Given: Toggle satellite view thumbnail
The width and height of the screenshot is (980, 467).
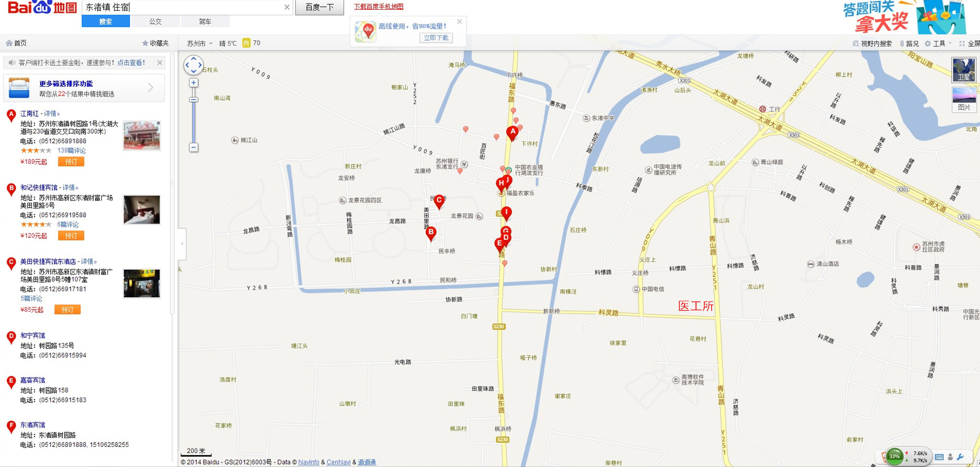Looking at the screenshot, I should click(964, 69).
